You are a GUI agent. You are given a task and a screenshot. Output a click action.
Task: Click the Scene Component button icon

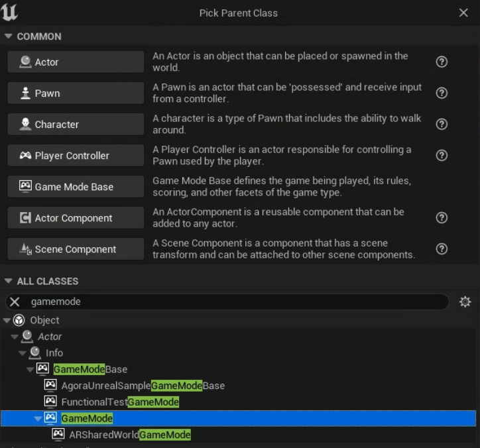pyautogui.click(x=25, y=249)
